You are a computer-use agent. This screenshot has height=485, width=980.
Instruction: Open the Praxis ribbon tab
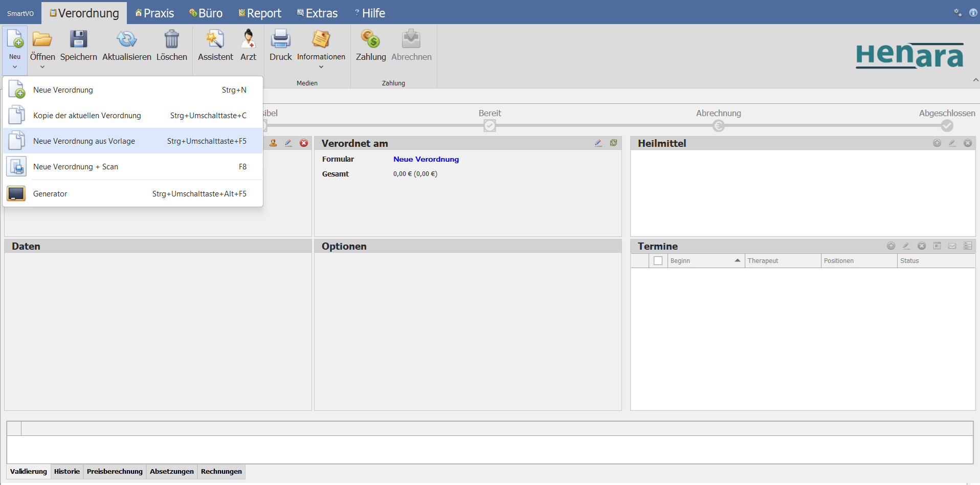[154, 13]
